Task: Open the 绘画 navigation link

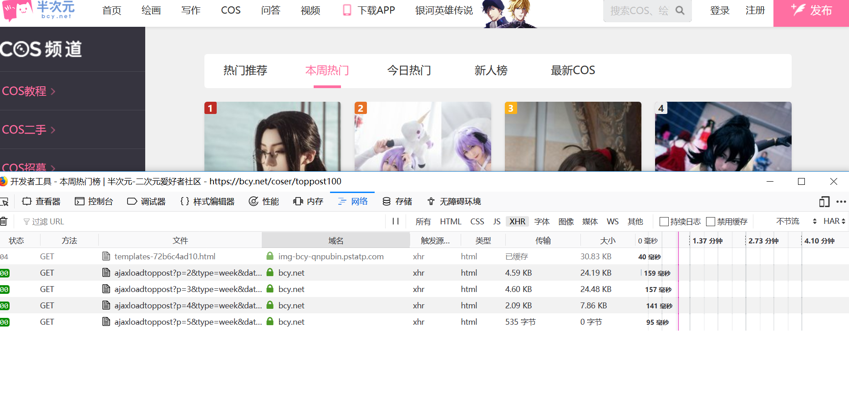Action: [x=151, y=10]
